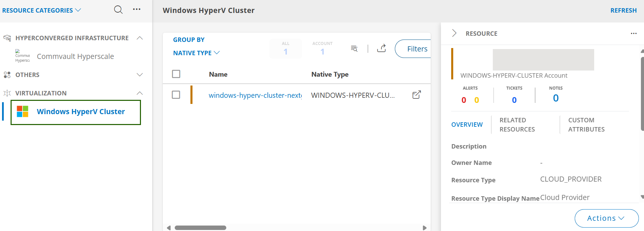The height and width of the screenshot is (231, 644).
Task: Open the Resource panel more options
Action: pyautogui.click(x=634, y=33)
